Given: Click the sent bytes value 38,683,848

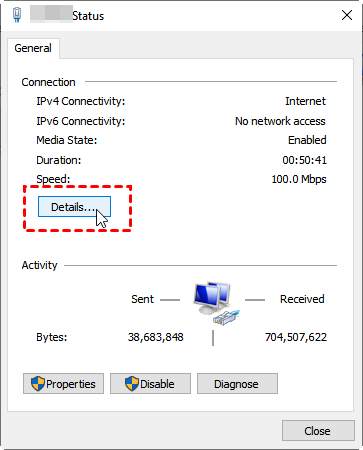Looking at the screenshot, I should [156, 337].
